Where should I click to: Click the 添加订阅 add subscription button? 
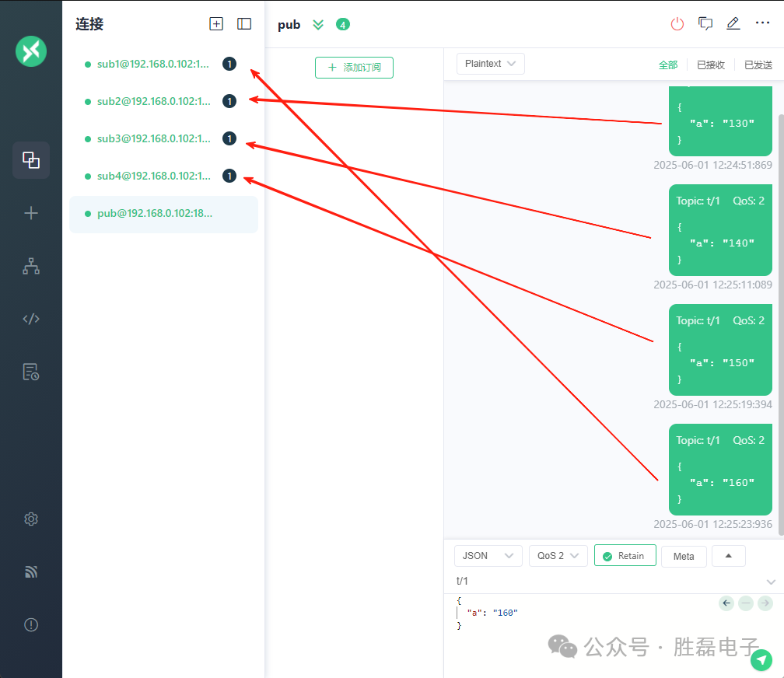(354, 68)
